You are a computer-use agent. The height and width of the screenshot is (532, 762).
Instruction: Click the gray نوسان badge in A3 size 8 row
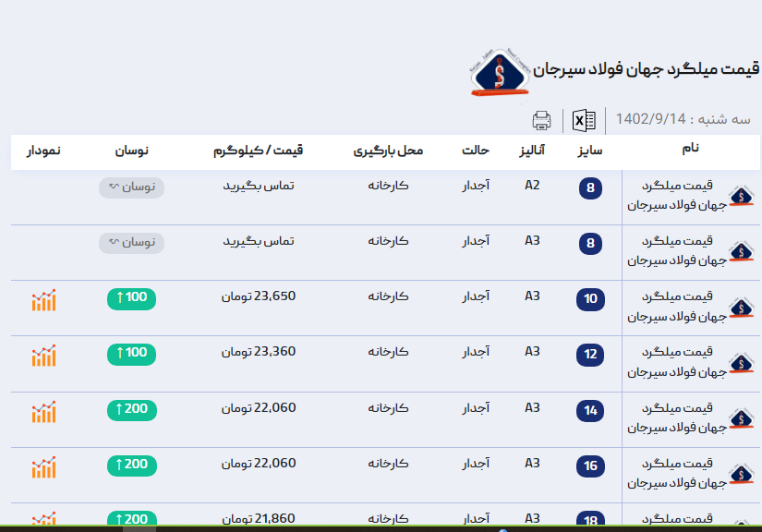click(131, 243)
